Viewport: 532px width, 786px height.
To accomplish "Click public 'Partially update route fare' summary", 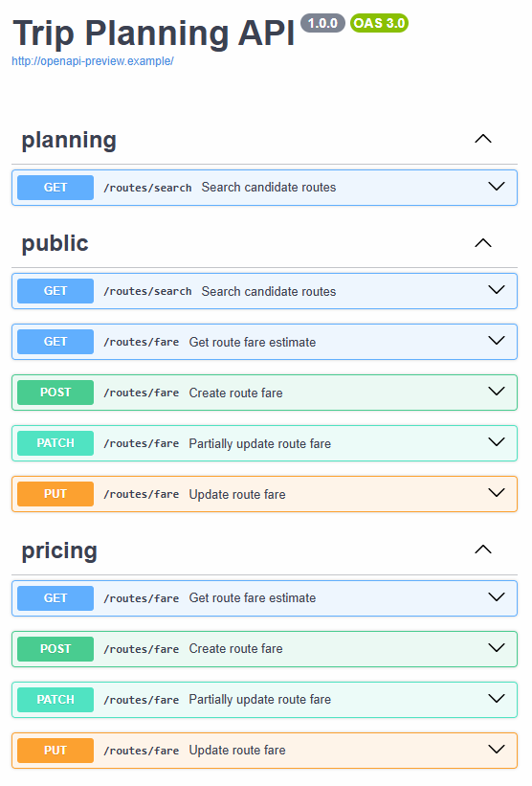I will pos(259,444).
